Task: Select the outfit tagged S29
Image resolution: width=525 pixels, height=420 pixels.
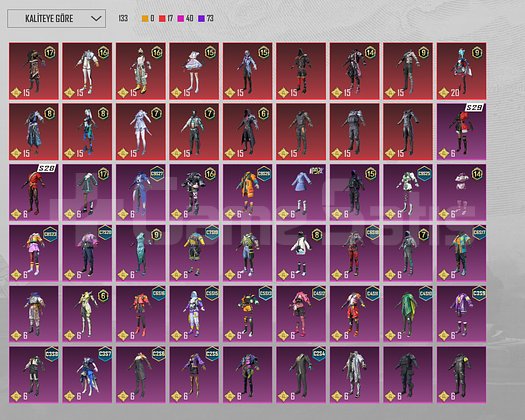Action: coord(461,132)
